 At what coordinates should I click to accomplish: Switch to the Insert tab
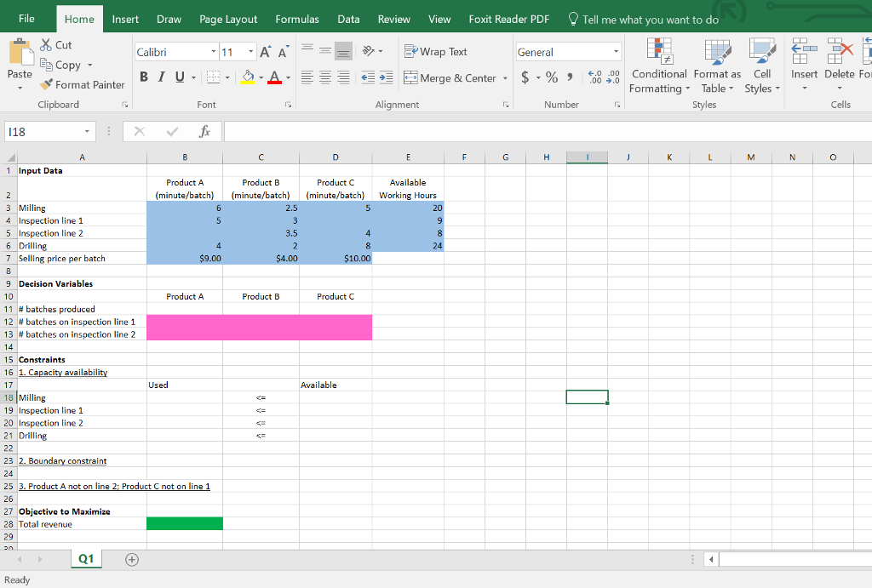pyautogui.click(x=125, y=19)
